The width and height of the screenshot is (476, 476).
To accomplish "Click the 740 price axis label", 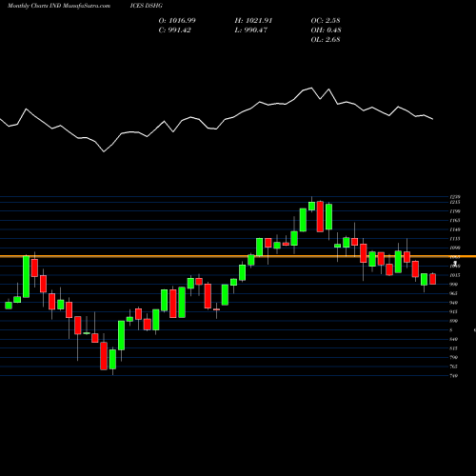I will tap(454, 376).
